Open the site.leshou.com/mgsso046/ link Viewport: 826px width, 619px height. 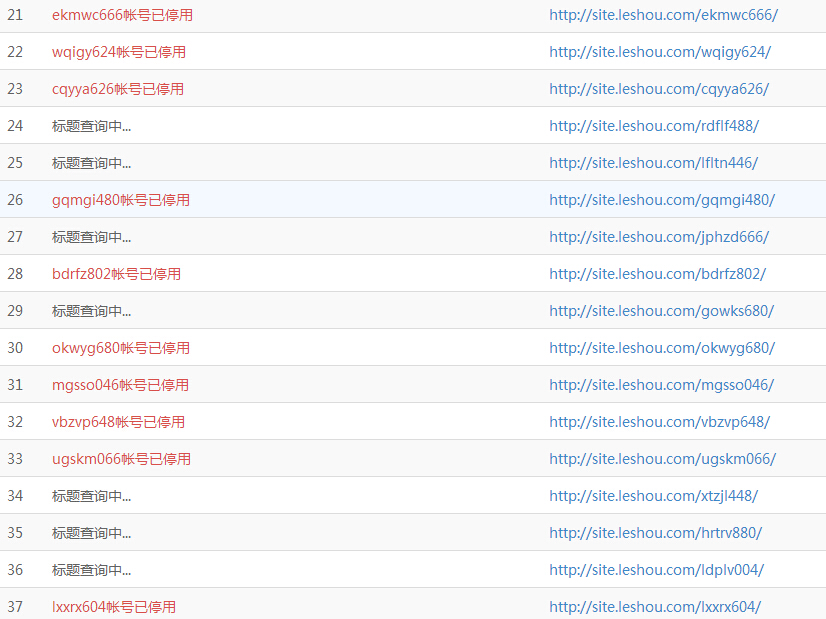click(x=662, y=385)
